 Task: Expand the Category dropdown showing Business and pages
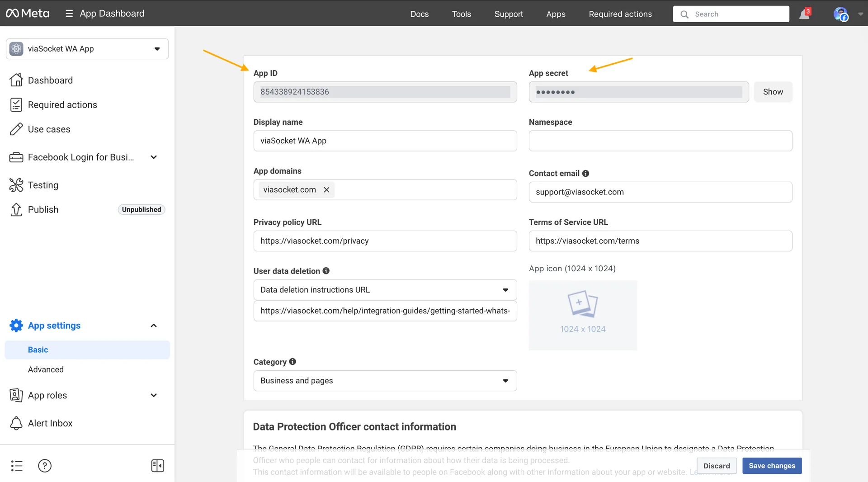(x=505, y=381)
